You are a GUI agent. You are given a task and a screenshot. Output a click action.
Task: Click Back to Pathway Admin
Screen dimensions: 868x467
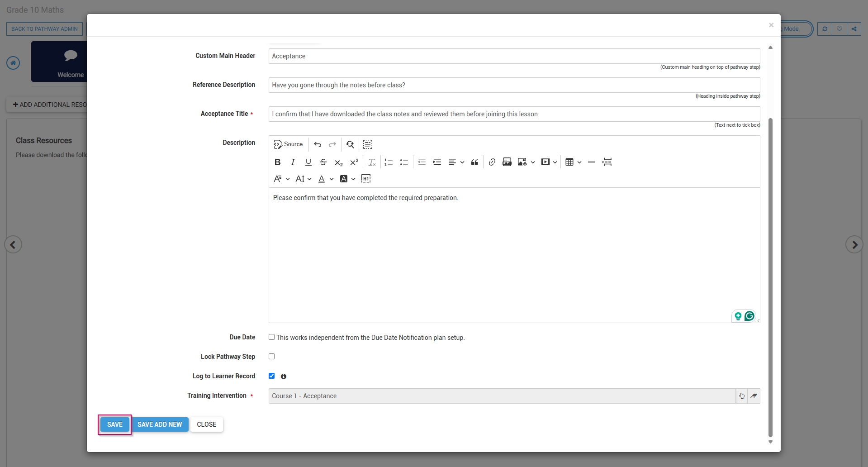tap(44, 29)
